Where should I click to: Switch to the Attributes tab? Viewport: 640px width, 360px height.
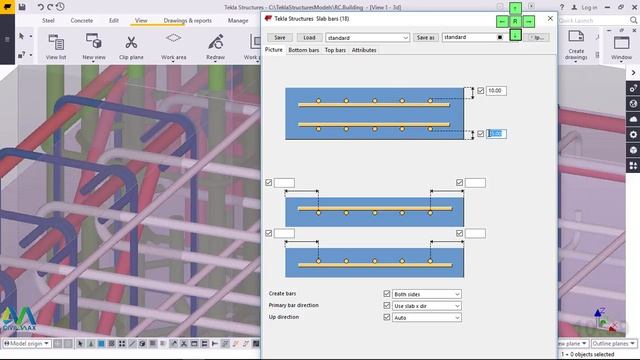364,50
